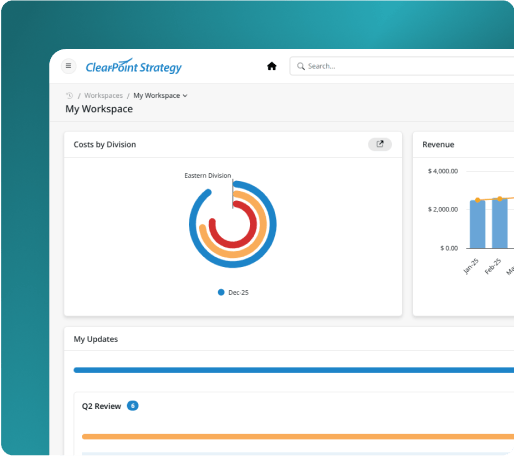The image size is (514, 456).
Task: Open the Q2 Review heading
Action: click(x=101, y=406)
